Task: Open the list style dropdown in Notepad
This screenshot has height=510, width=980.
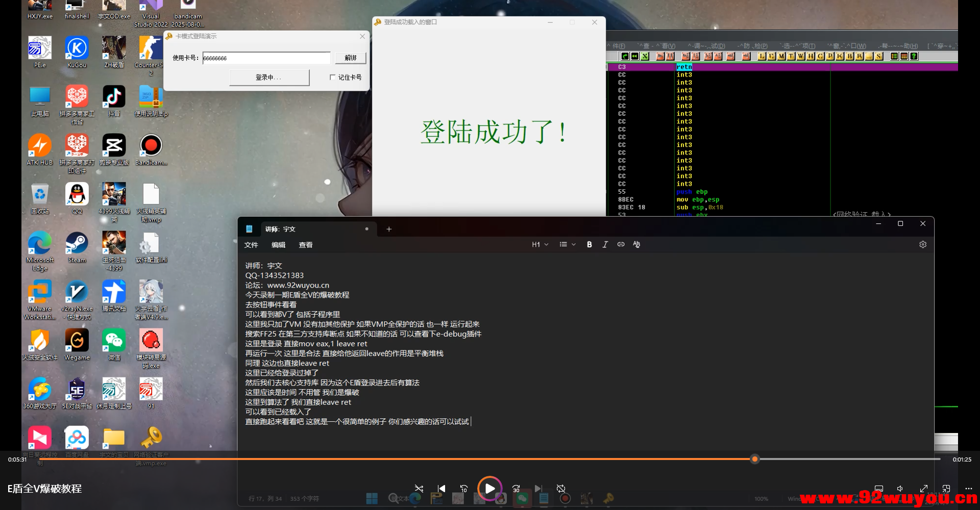Action: (567, 244)
